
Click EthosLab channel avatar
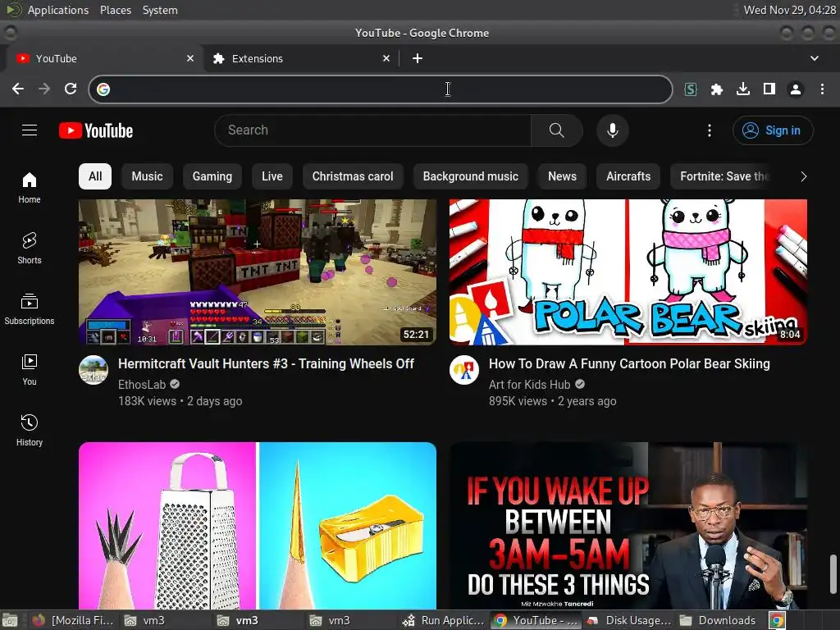(x=94, y=370)
